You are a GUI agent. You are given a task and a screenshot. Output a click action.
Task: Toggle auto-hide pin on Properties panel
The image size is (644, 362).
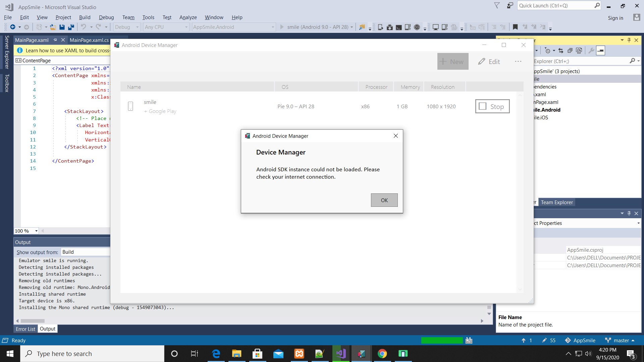coord(629,213)
